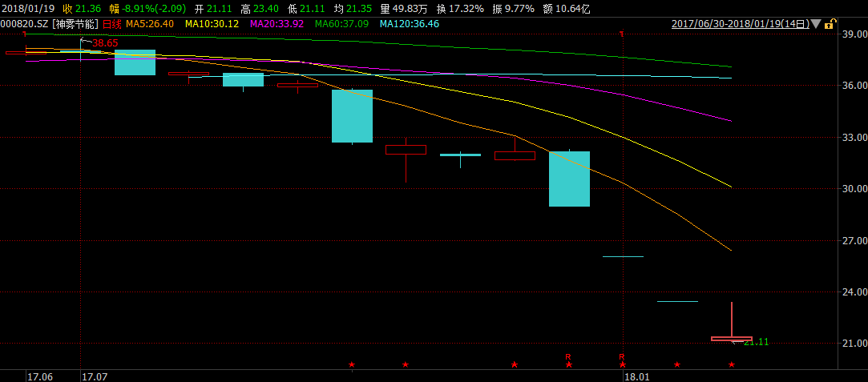Select the cyan dash candle near 26
868x382 pixels.
pos(623,256)
